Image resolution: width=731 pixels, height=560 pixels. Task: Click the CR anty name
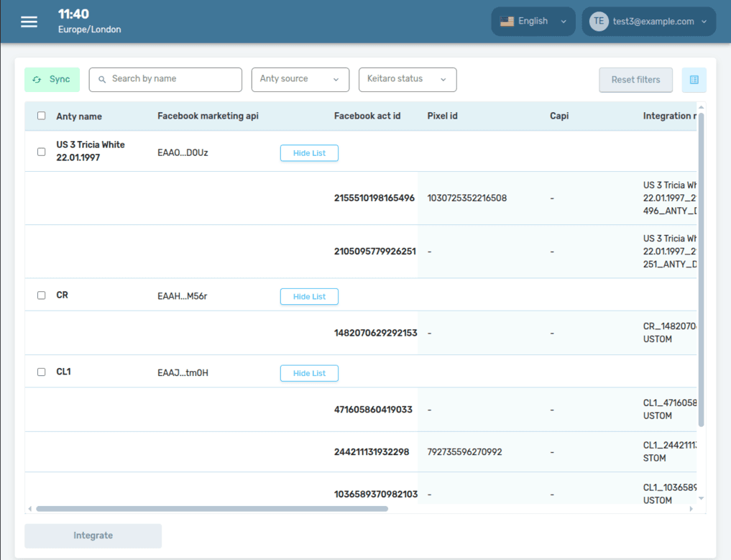pyautogui.click(x=62, y=295)
